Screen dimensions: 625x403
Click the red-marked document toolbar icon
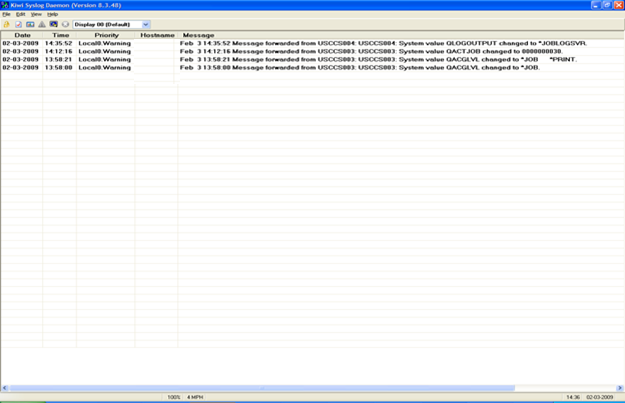pos(18,24)
